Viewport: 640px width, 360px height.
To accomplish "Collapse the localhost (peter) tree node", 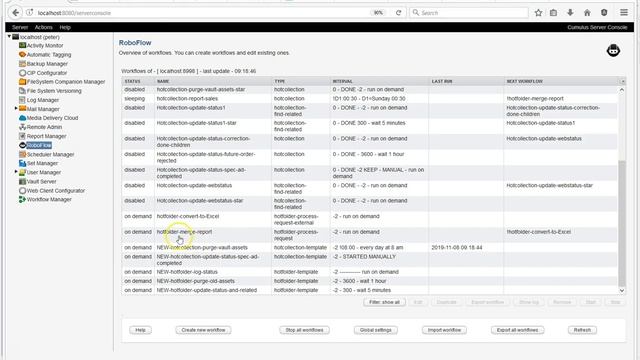I will point(9,36).
